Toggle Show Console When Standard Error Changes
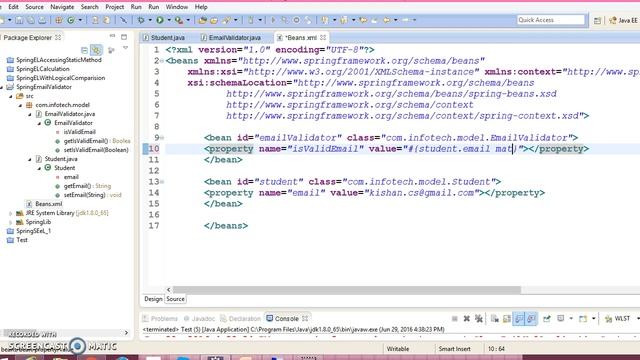640x360 pixels. tap(531, 319)
